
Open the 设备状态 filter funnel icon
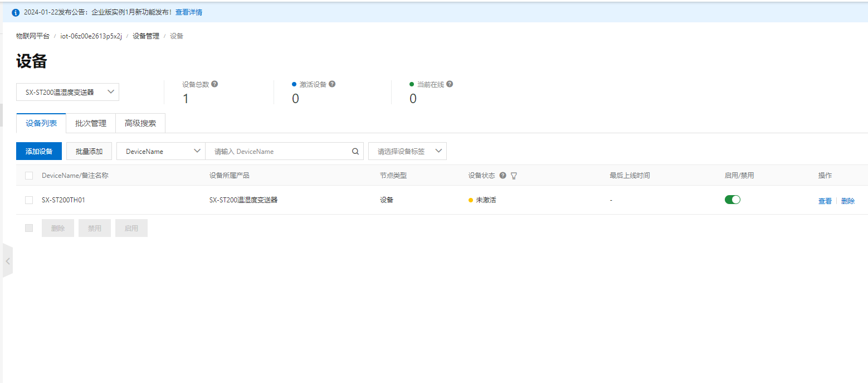point(514,176)
